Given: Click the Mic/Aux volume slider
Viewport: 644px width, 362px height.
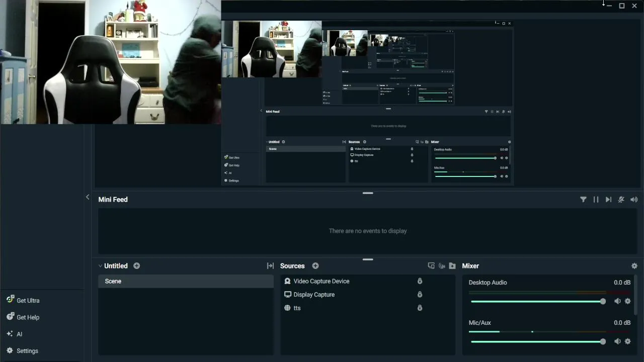Looking at the screenshot, I should [538, 341].
